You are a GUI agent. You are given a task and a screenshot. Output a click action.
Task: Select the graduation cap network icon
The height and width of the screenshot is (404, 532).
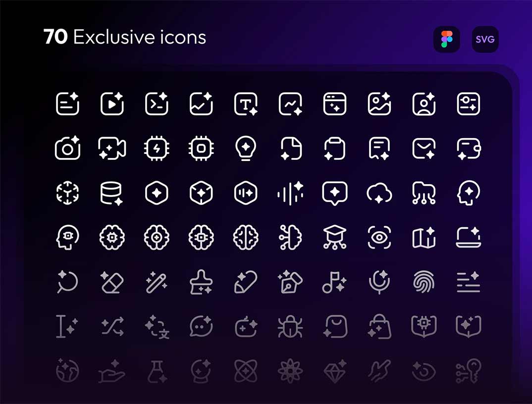[334, 238]
